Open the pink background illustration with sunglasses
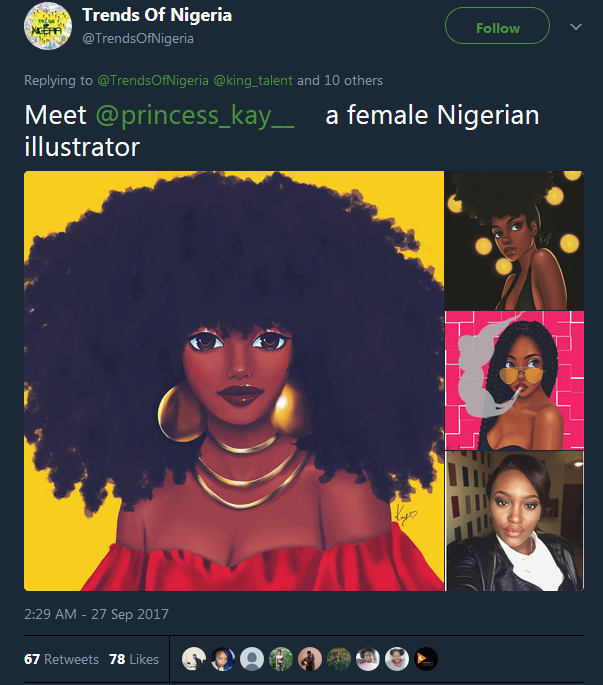Viewport: 603px width, 685px height. coord(514,380)
